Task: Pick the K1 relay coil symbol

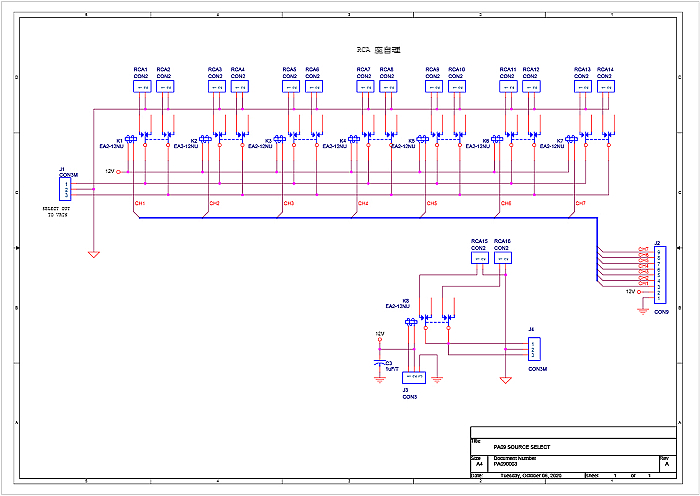Action: [x=131, y=140]
